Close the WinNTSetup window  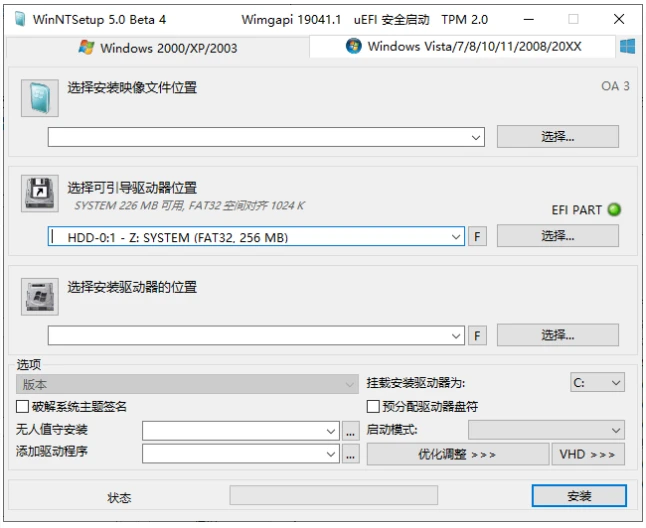click(618, 19)
